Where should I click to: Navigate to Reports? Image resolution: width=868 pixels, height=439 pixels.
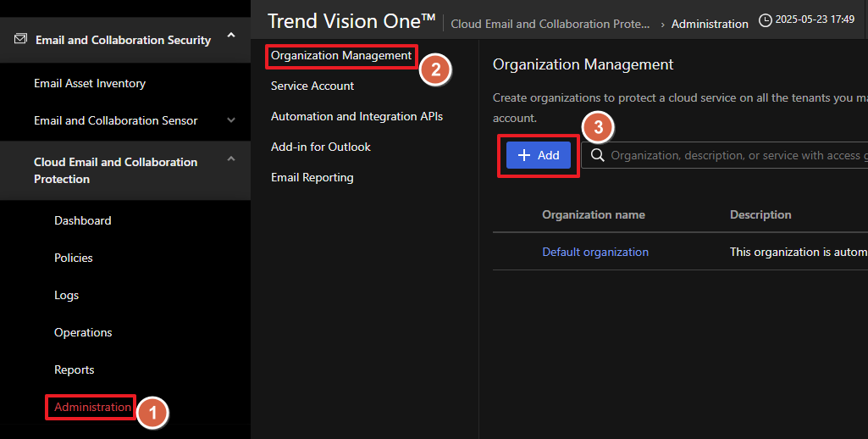click(75, 370)
